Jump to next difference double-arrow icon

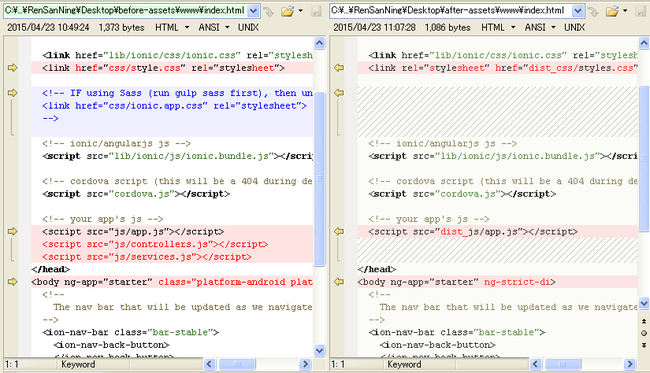644,345
